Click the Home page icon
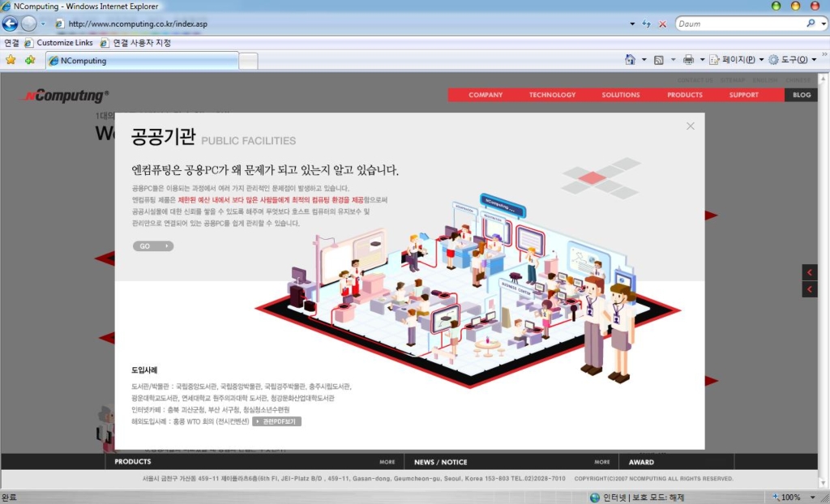This screenshot has width=830, height=504. [x=630, y=60]
